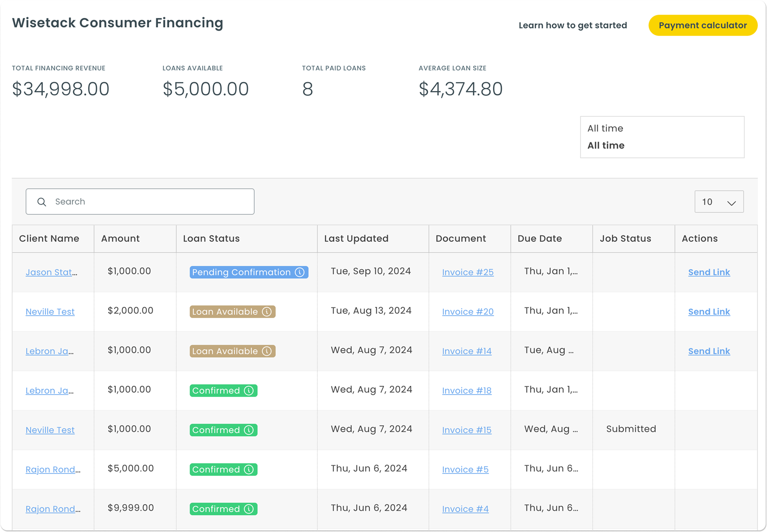
Task: Open the Payment calculator
Action: pos(703,25)
